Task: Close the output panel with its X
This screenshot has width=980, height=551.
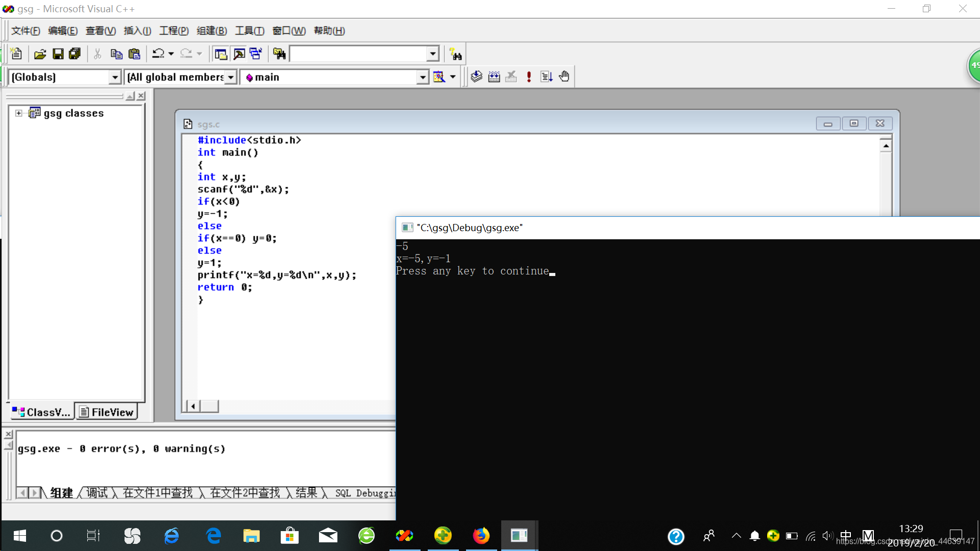Action: (8, 434)
